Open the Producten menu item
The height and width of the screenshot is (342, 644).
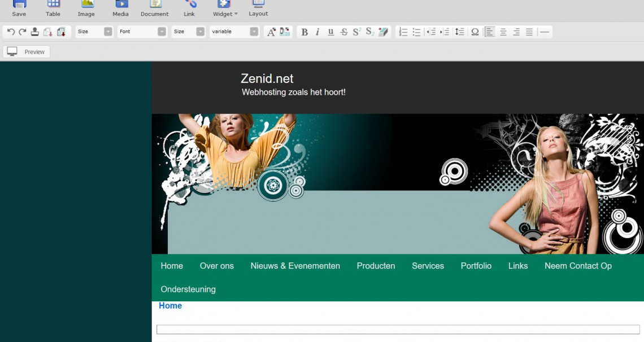tap(376, 266)
